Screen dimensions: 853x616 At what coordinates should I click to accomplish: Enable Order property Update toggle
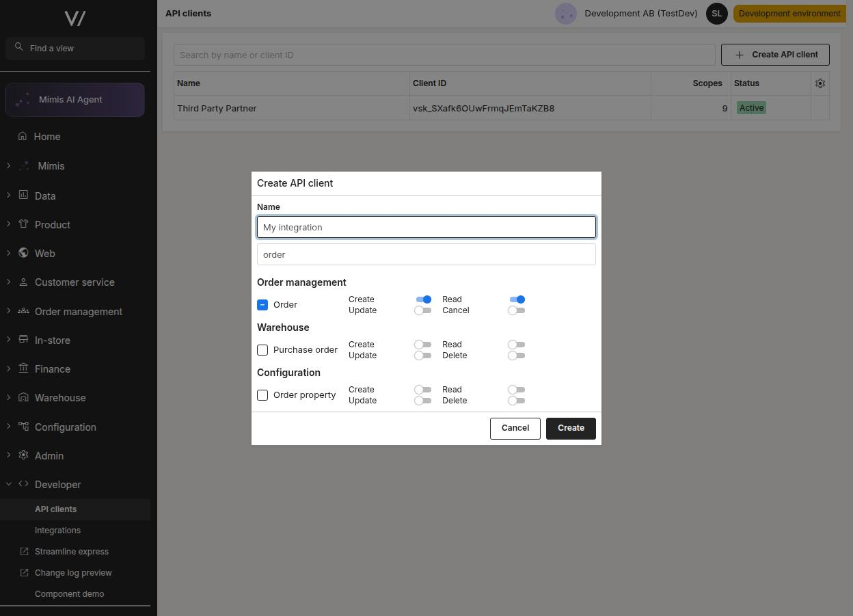(423, 401)
